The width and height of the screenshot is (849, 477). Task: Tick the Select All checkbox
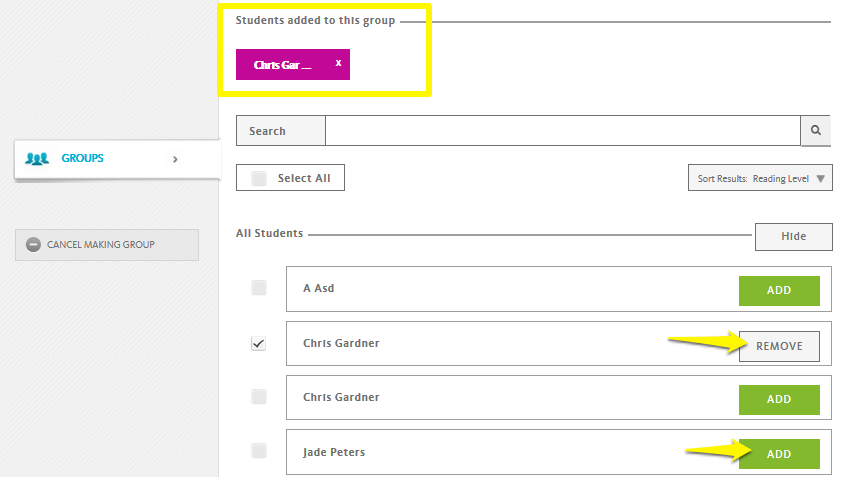(x=259, y=178)
